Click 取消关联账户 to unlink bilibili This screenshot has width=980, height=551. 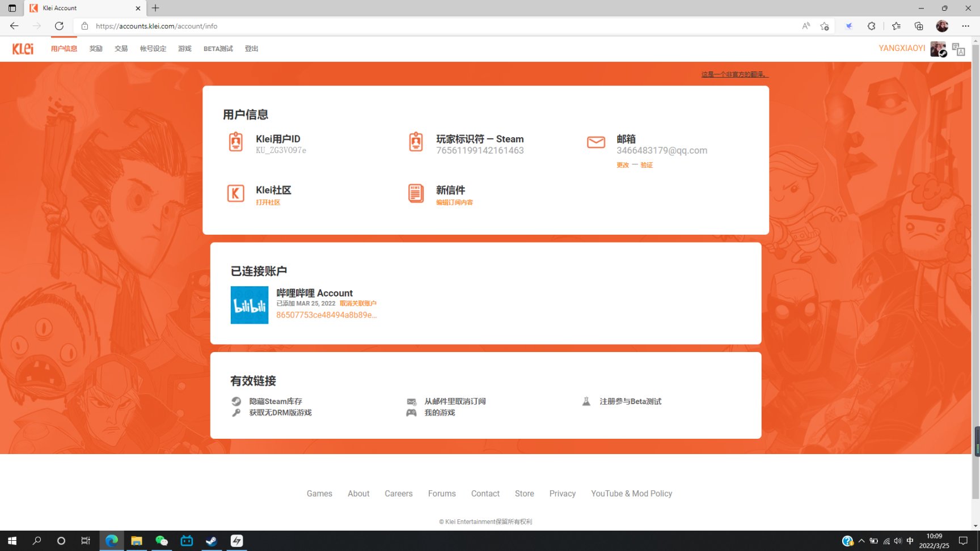click(x=358, y=303)
